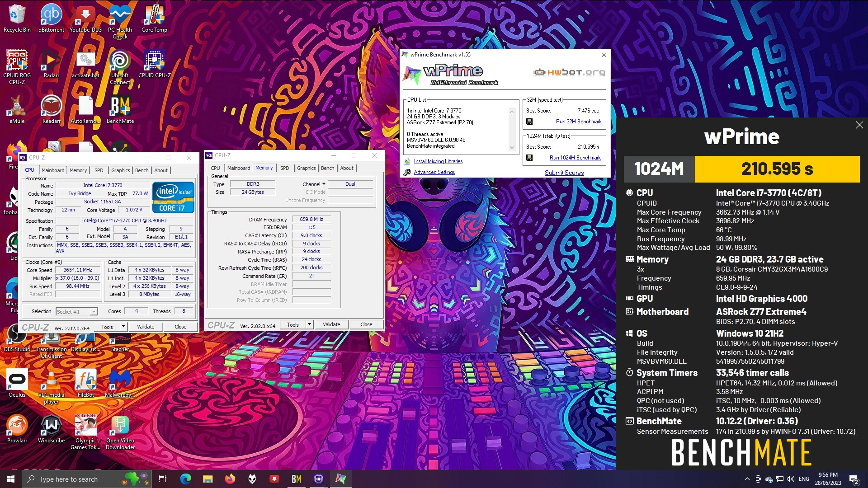Screen dimensions: 868x488
Task: Open Tools dropdown arrow in CPU-Z CPU window
Action: point(123,327)
